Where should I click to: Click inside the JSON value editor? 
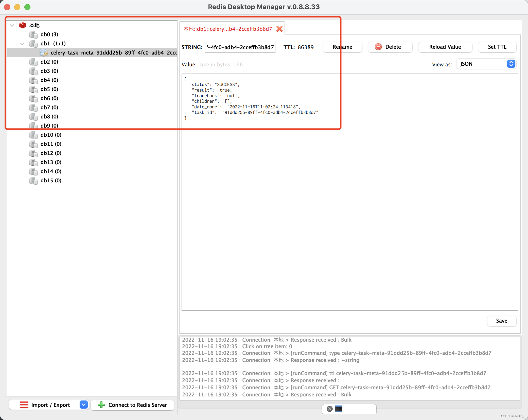[x=350, y=192]
